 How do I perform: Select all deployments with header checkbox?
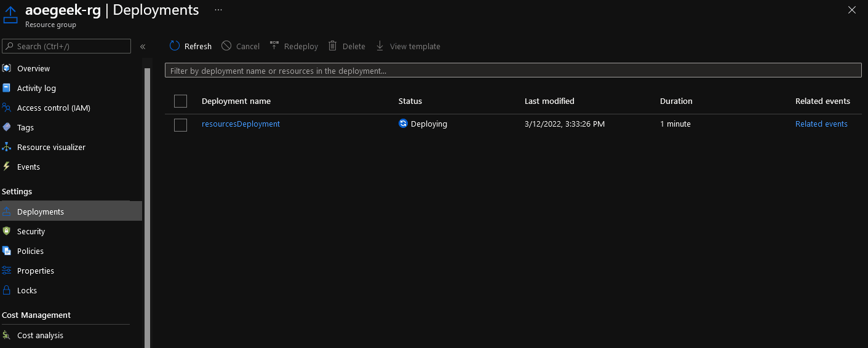click(x=180, y=101)
